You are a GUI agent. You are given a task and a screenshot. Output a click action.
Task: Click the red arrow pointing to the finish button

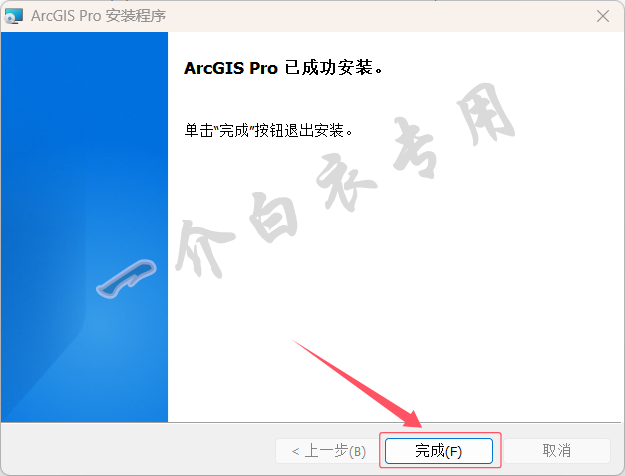tap(357, 384)
